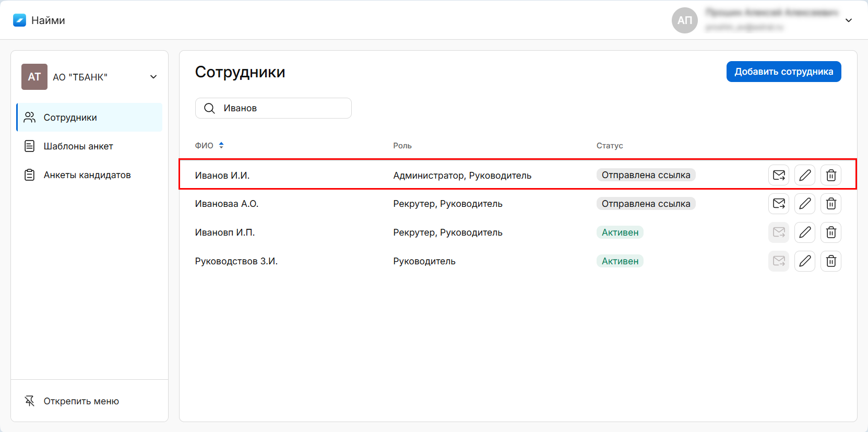The image size is (868, 432).
Task: Open Шаблоны анкет in sidebar
Action: click(x=78, y=146)
